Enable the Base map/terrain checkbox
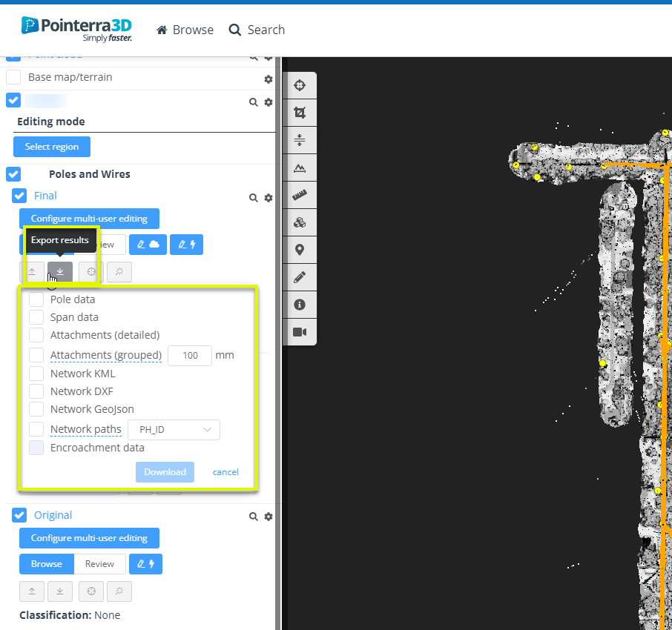This screenshot has height=630, width=672. click(x=13, y=77)
